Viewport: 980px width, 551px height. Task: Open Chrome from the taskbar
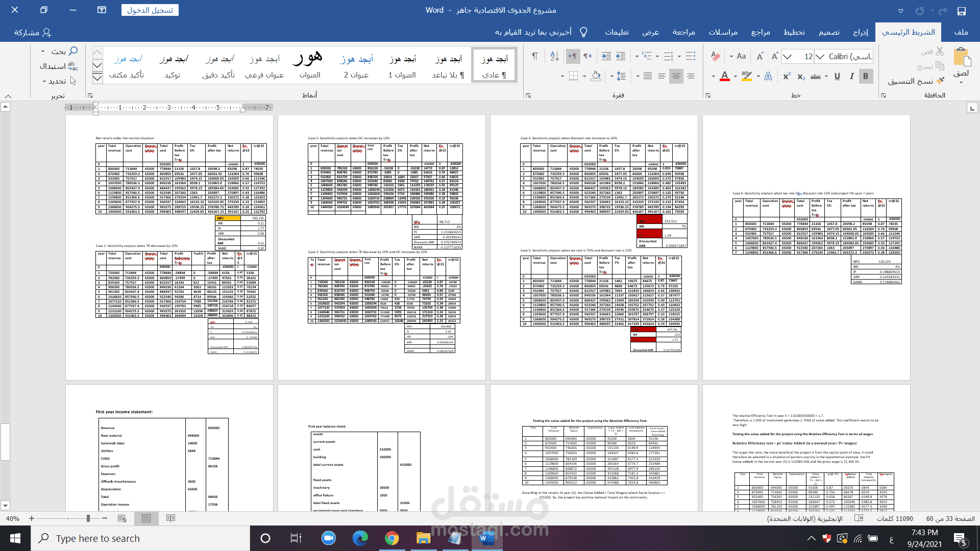coord(391,538)
